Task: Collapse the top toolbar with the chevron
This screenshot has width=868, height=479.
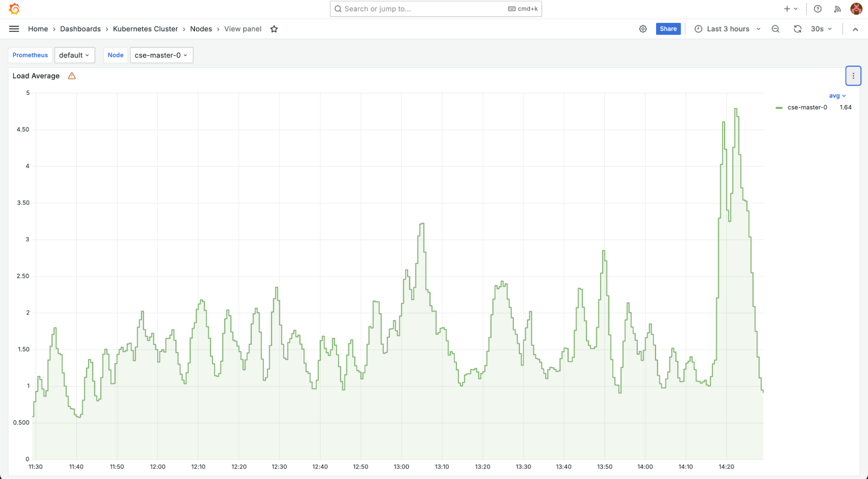Action: pos(855,29)
